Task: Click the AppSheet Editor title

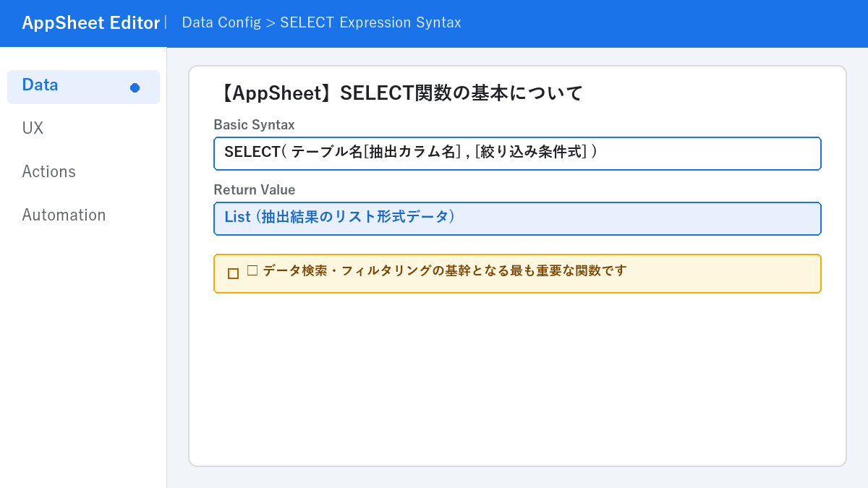Action: (x=90, y=23)
